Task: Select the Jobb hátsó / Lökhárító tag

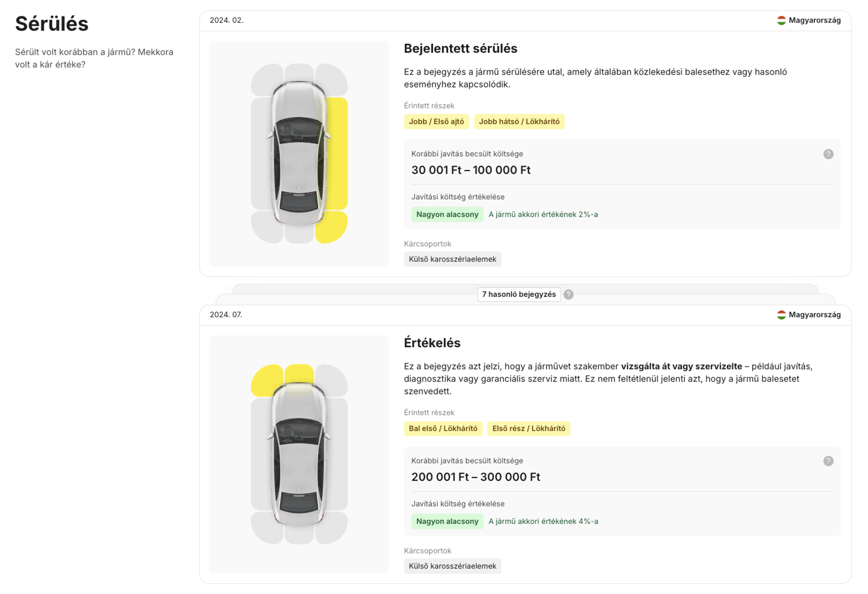Action: (x=519, y=121)
